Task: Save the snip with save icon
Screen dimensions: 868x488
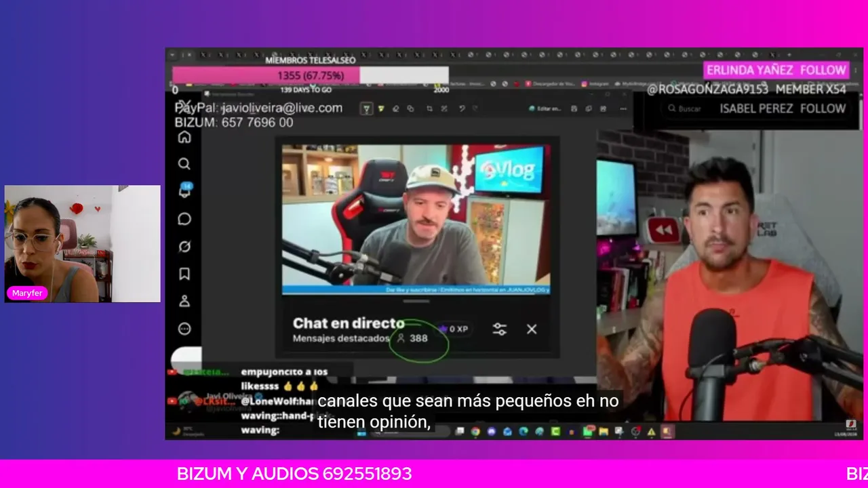Action: coord(574,109)
